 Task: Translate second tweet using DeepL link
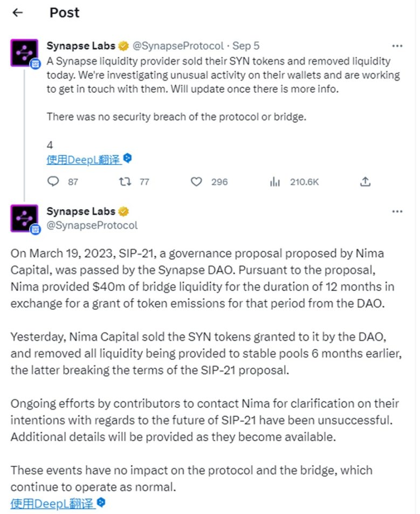(x=52, y=504)
